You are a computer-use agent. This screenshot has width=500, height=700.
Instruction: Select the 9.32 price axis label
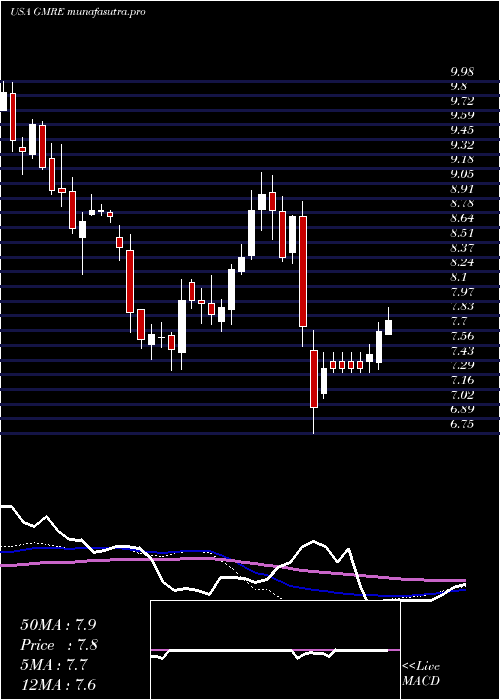point(462,145)
